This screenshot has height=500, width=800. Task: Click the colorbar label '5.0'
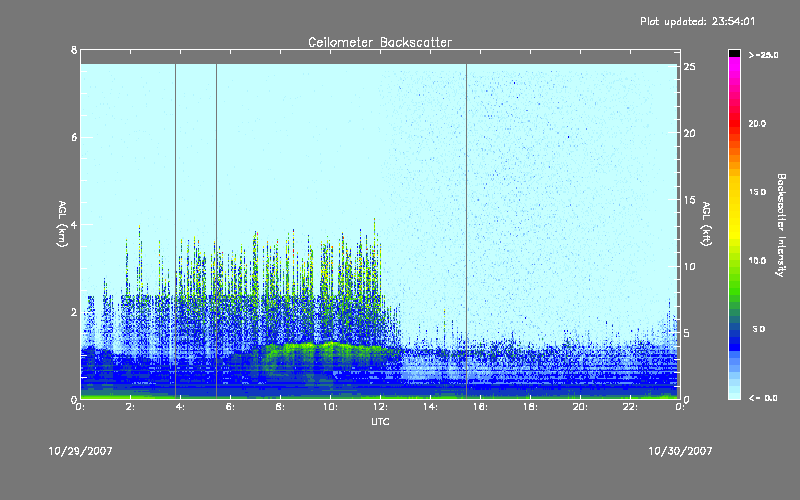[x=759, y=329]
